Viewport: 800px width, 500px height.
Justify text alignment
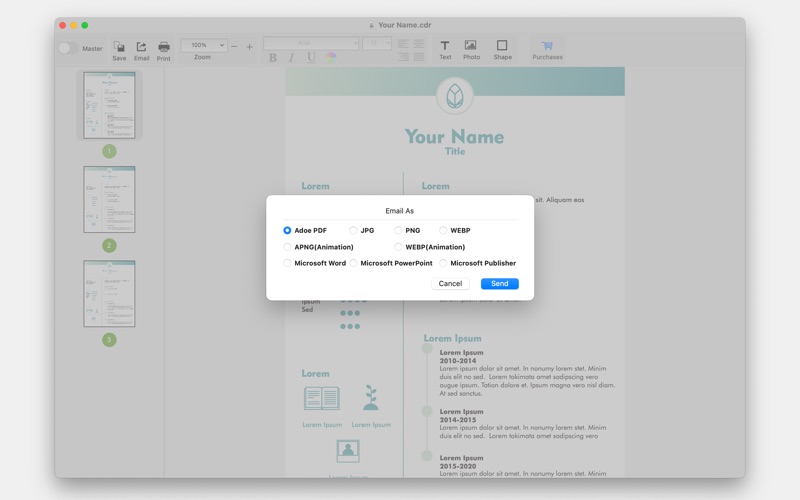pyautogui.click(x=419, y=57)
